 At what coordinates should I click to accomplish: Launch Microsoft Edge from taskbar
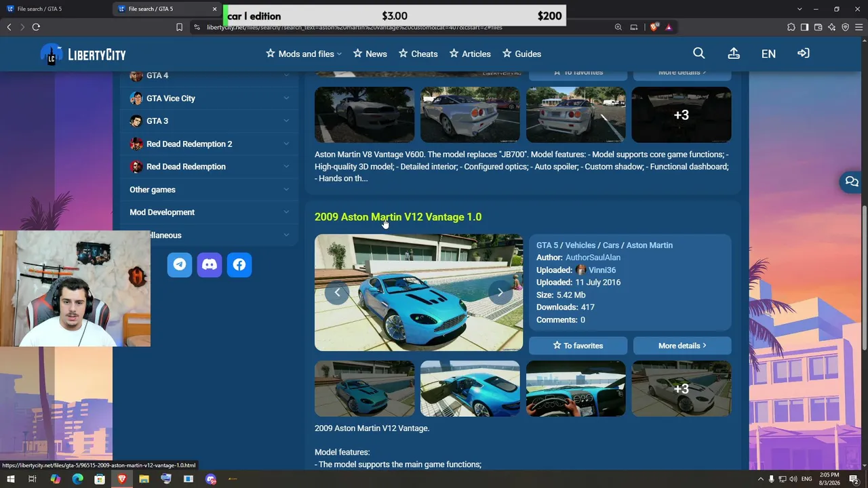[x=77, y=479]
